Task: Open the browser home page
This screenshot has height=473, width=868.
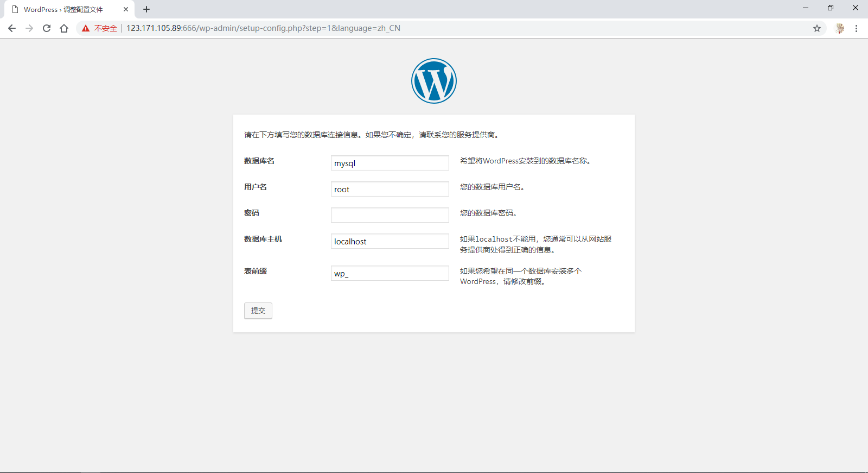Action: pyautogui.click(x=64, y=28)
